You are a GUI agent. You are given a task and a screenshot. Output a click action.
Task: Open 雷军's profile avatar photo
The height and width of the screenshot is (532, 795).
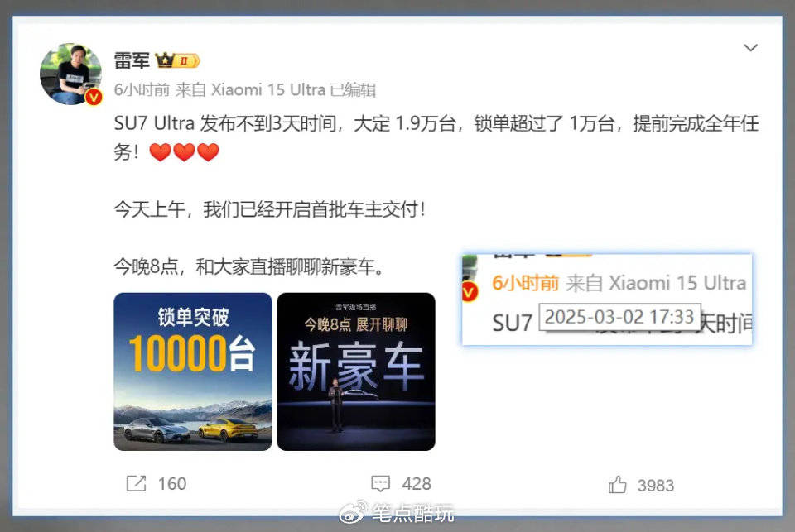(x=70, y=74)
